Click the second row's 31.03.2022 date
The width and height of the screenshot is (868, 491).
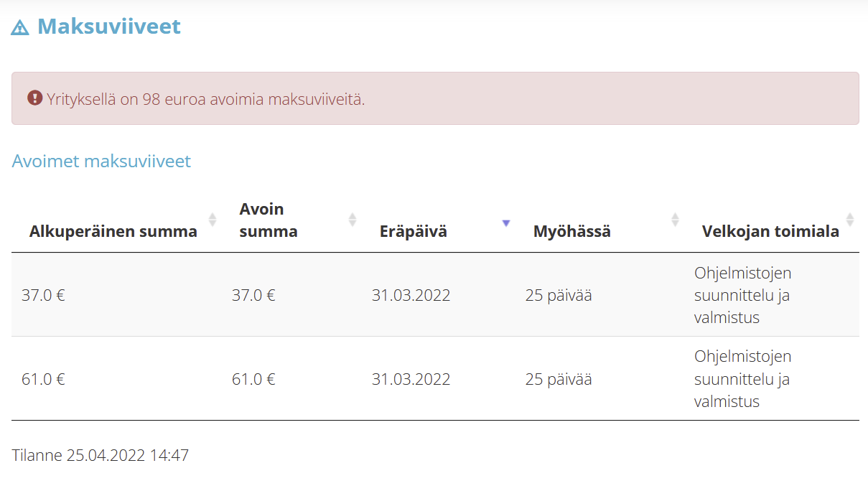pyautogui.click(x=411, y=379)
